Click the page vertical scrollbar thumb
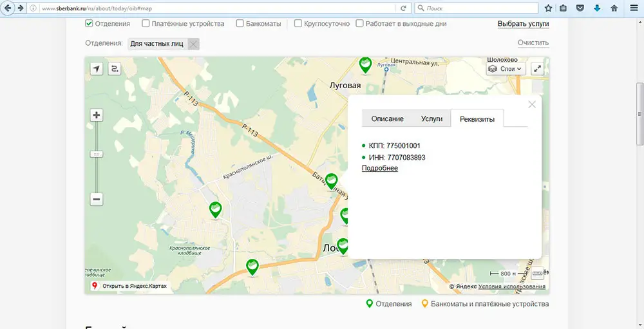The width and height of the screenshot is (644, 329). click(639, 114)
